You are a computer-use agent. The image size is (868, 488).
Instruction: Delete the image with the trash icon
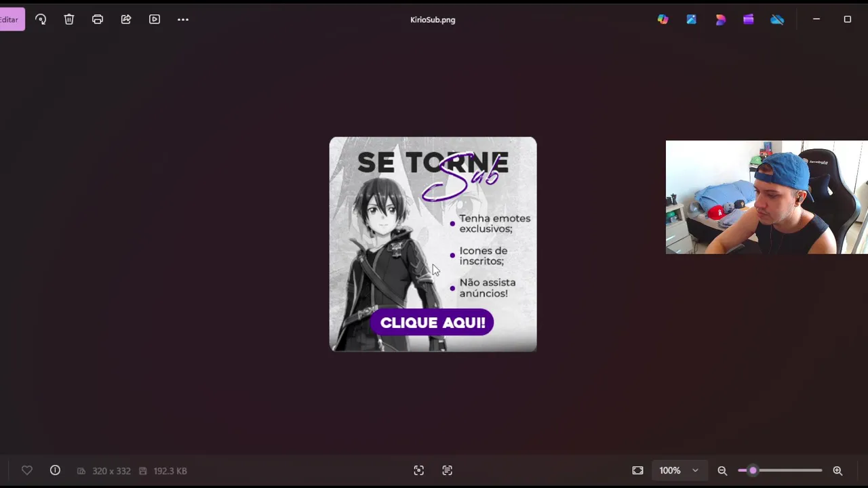(69, 20)
